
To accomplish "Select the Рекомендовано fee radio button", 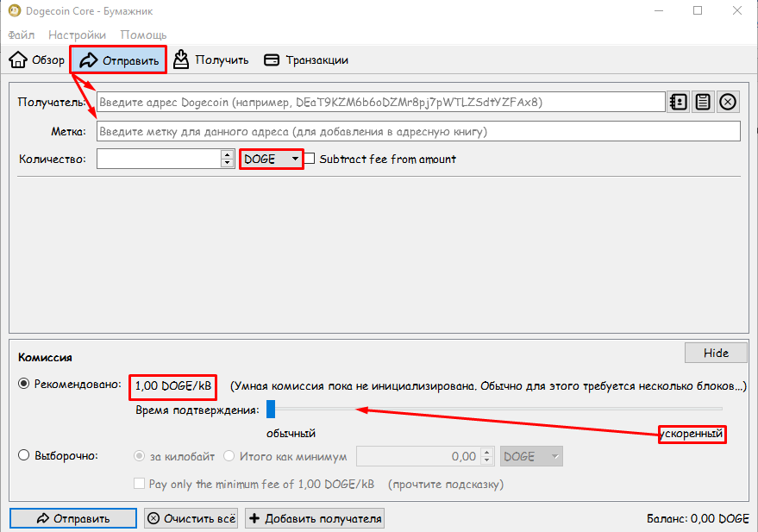I will 23,385.
